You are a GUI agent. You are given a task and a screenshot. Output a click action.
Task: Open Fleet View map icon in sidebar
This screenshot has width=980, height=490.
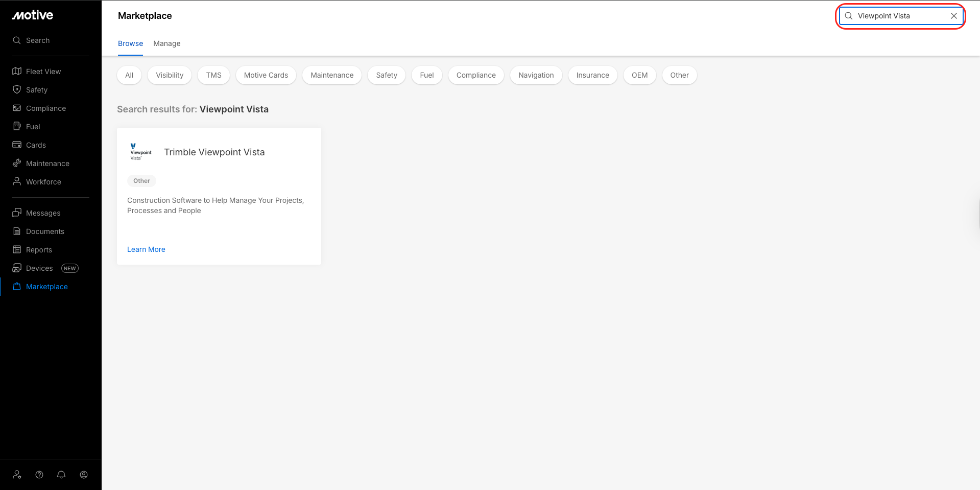[17, 72]
